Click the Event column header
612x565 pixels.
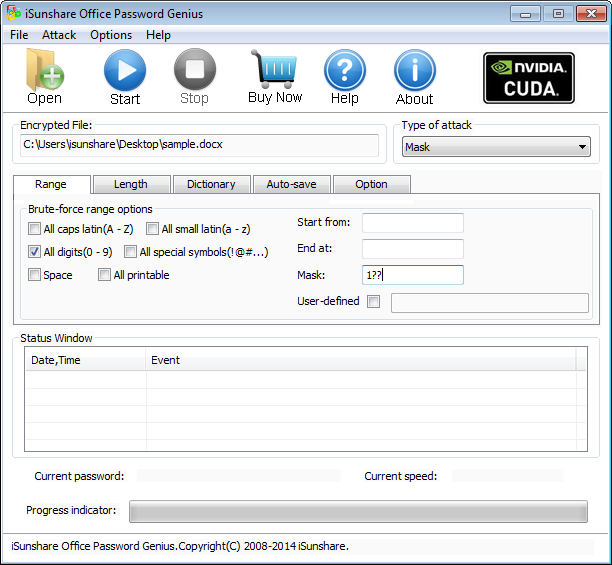point(361,360)
